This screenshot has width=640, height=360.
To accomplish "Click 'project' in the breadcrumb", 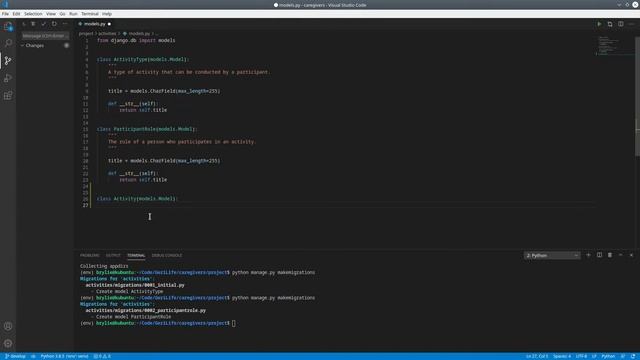I will [x=86, y=33].
